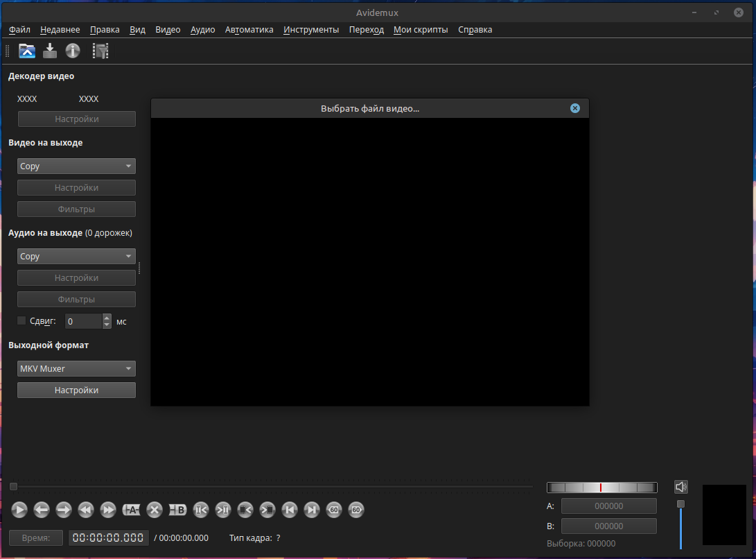Jump forward 60 seconds
This screenshot has height=559, width=756.
355,510
